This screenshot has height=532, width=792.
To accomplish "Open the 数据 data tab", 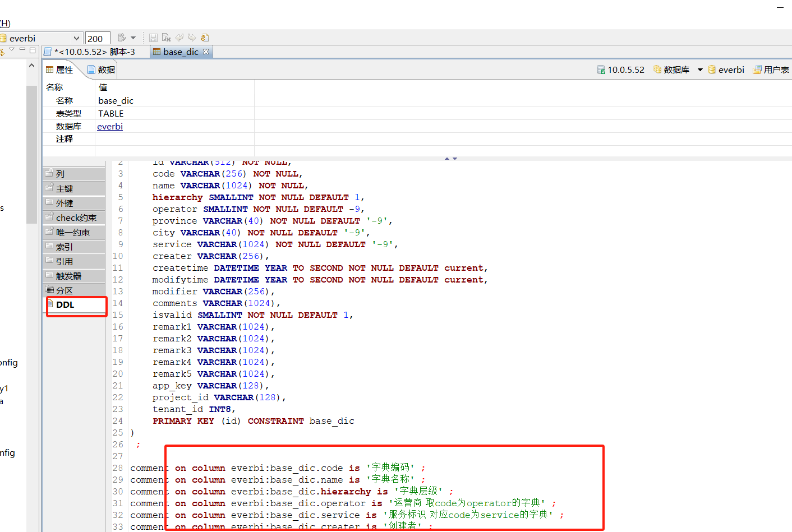I will [x=102, y=70].
